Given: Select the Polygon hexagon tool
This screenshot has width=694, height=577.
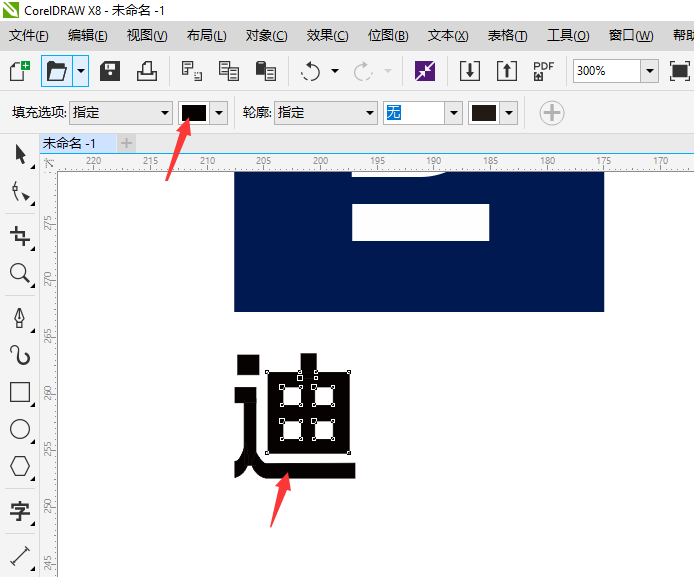Looking at the screenshot, I should point(20,466).
